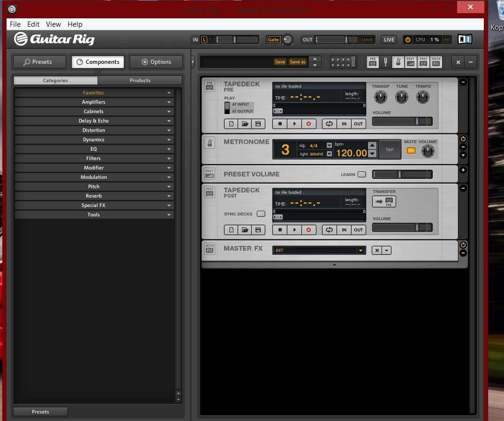
Task: Switch to the Products tab
Action: 140,80
